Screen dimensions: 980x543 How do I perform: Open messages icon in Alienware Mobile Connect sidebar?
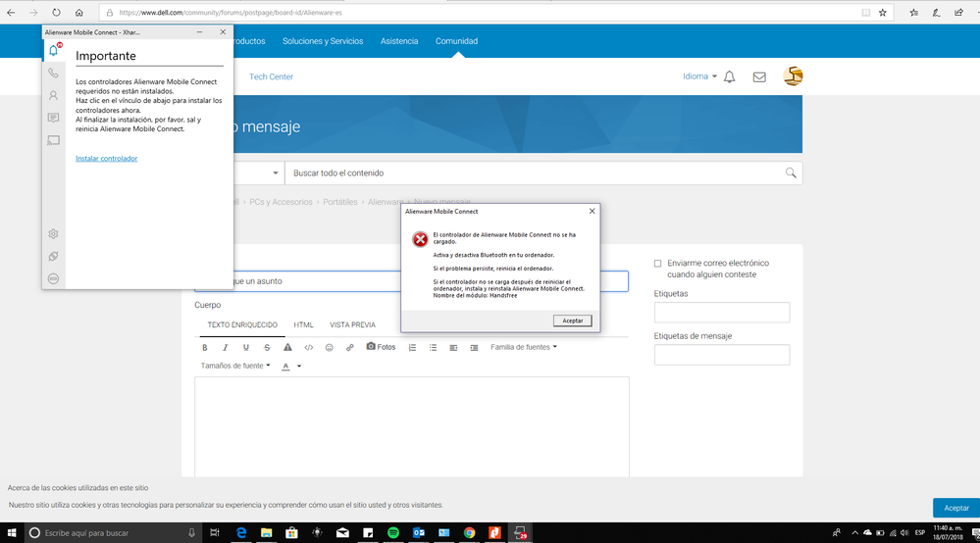pyautogui.click(x=54, y=118)
